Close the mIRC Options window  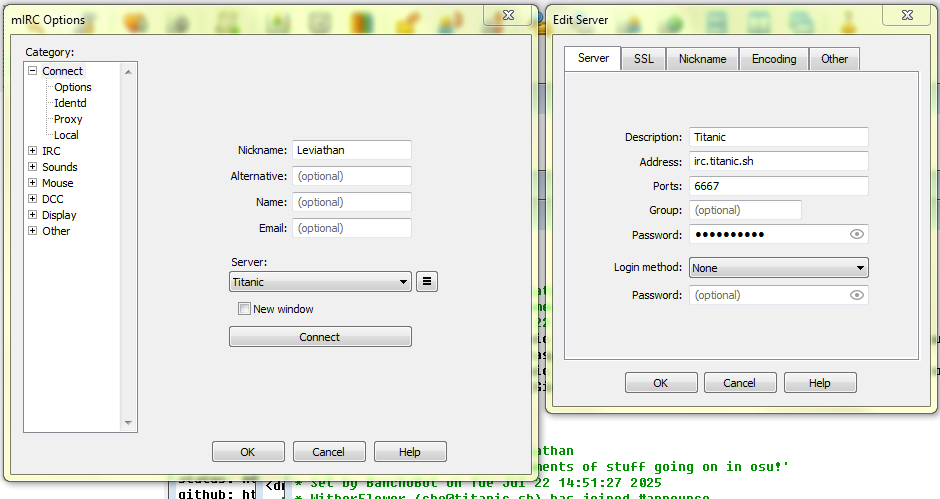(x=508, y=15)
